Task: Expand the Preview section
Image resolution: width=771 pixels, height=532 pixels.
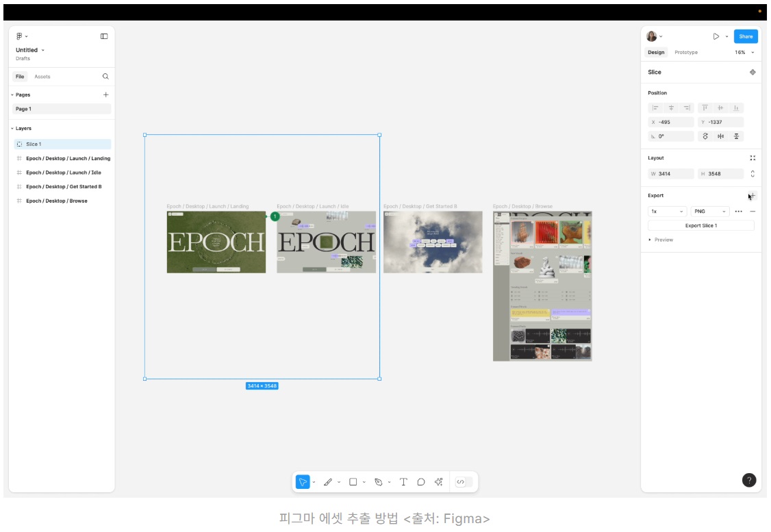Action: pos(661,240)
